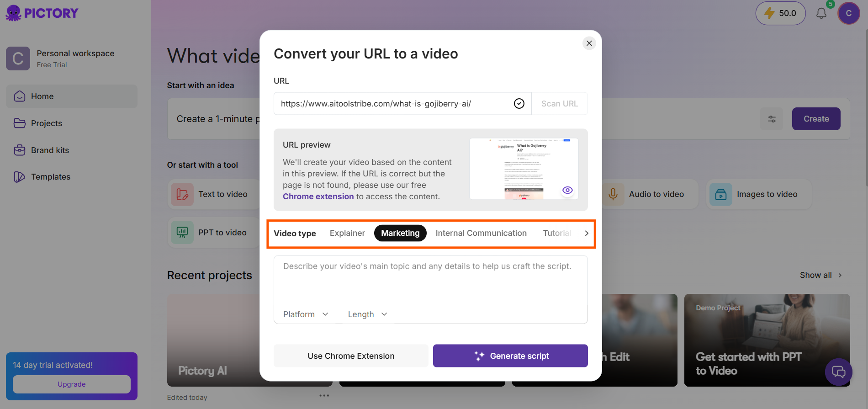Click the Create button

coord(816,119)
